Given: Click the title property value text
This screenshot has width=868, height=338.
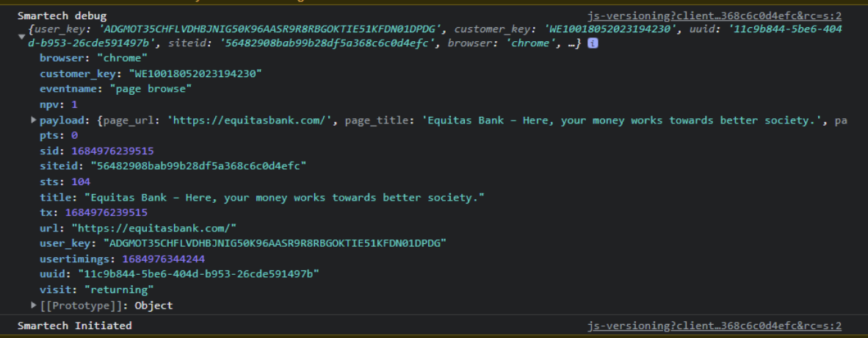Looking at the screenshot, I should click(284, 197).
